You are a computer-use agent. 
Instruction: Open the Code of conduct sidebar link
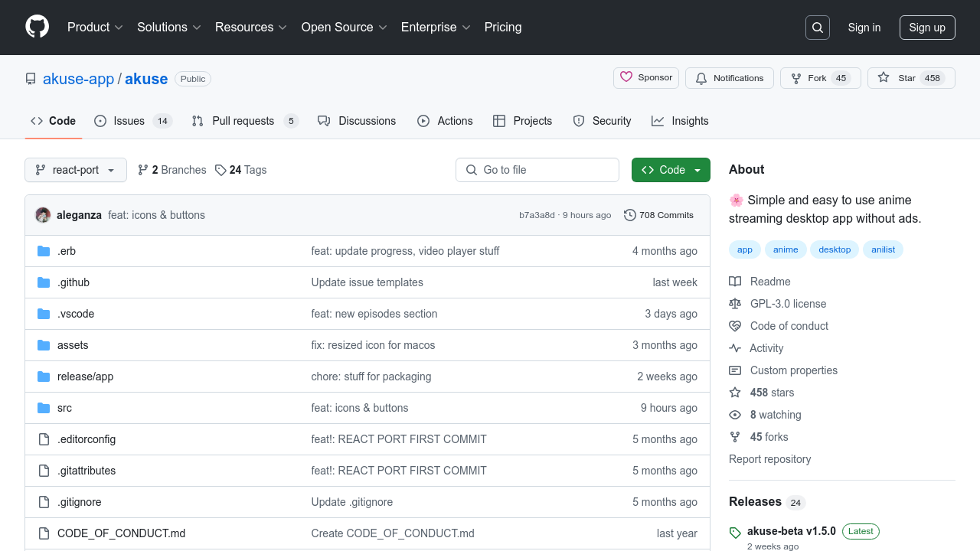point(789,326)
